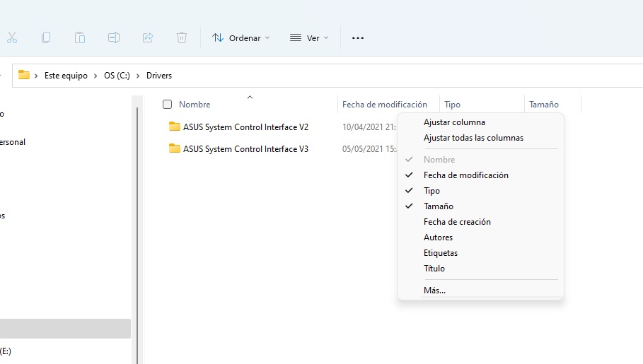The height and width of the screenshot is (364, 643).
Task: Open the Ordenar dropdown
Action: [241, 37]
